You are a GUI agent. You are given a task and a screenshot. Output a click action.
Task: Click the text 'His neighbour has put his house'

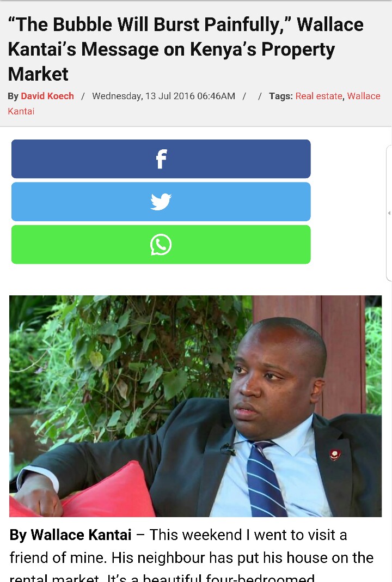click(x=197, y=558)
